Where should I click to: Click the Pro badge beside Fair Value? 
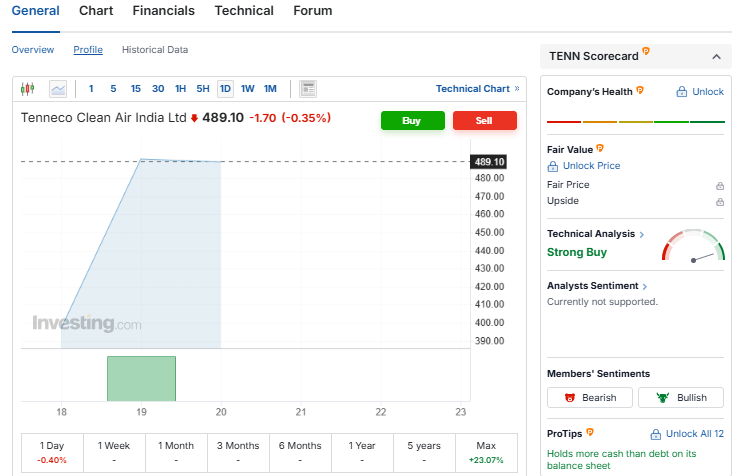[x=600, y=148]
